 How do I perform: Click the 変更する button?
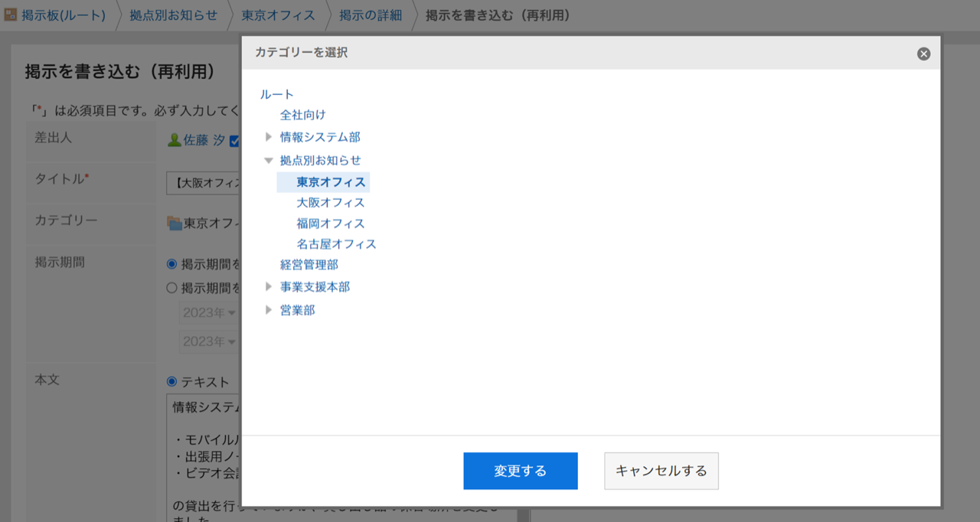click(521, 471)
